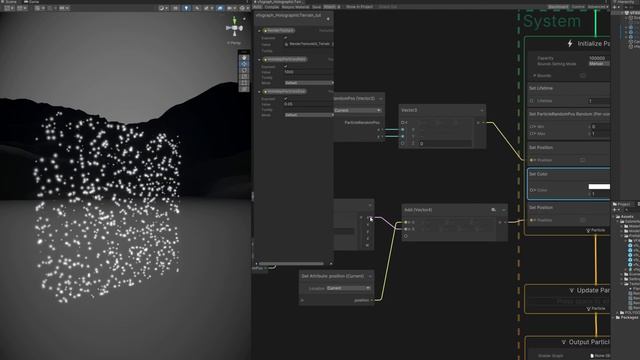
Task: Toggle the Blackboard button in VFX toolbar
Action: (x=558, y=7)
